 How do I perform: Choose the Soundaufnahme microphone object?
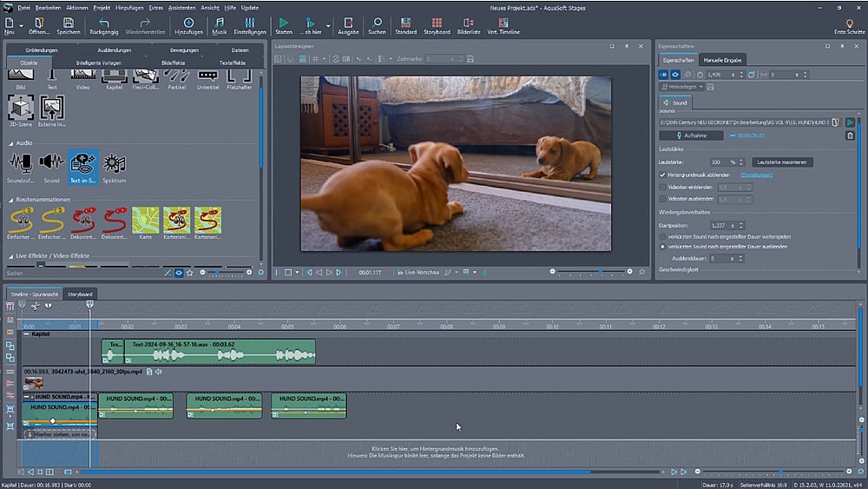[x=21, y=164]
